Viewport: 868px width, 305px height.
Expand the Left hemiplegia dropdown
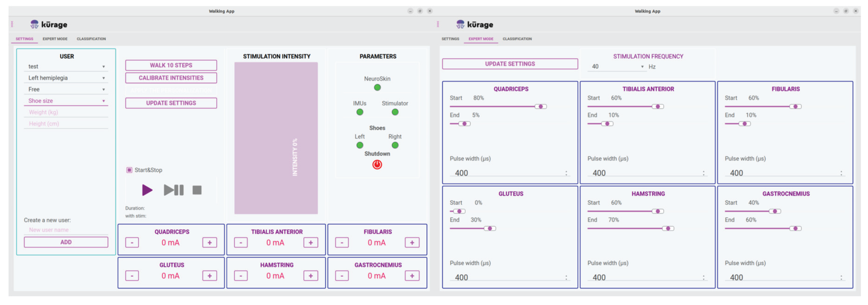click(66, 78)
